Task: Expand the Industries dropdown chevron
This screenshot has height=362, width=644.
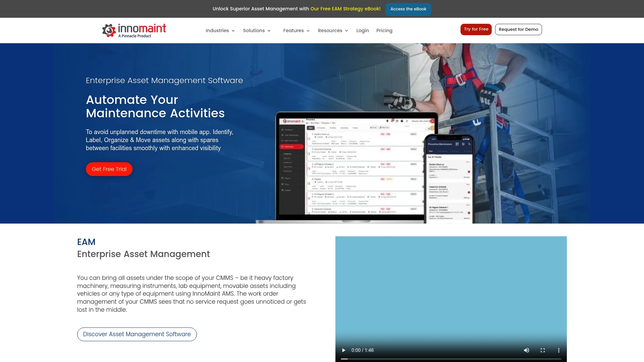Action: (x=233, y=31)
